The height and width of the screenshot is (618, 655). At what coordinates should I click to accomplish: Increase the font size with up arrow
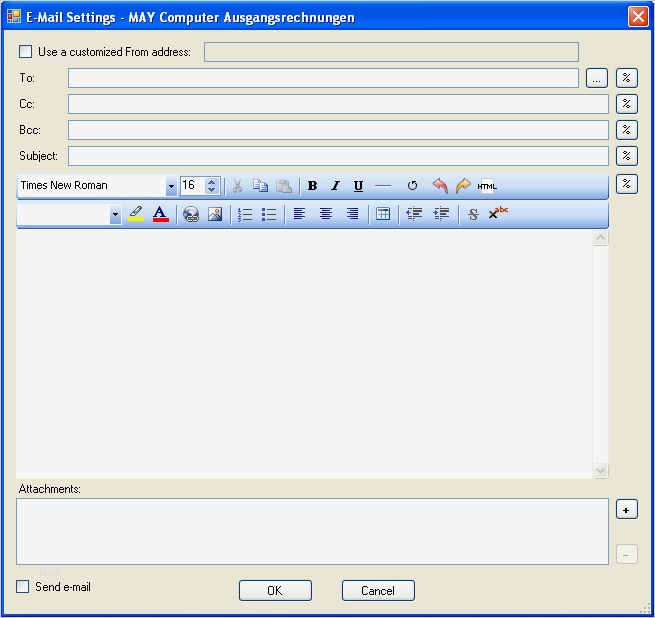[212, 182]
